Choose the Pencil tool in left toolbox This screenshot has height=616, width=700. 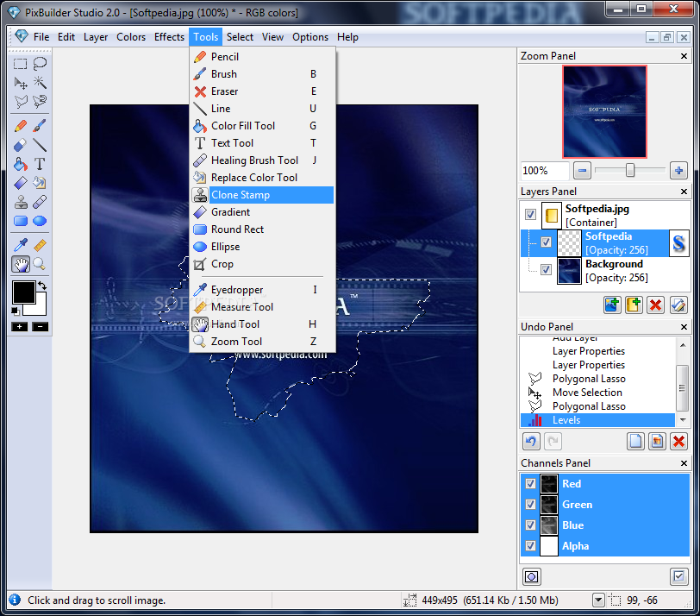point(20,126)
